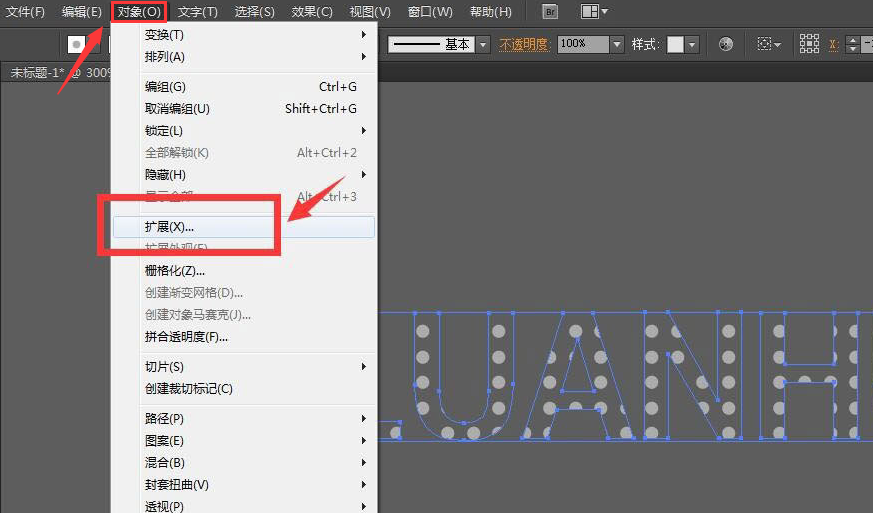Image resolution: width=873 pixels, height=513 pixels.
Task: Open the opacity 100% dropdown arrow
Action: [616, 44]
